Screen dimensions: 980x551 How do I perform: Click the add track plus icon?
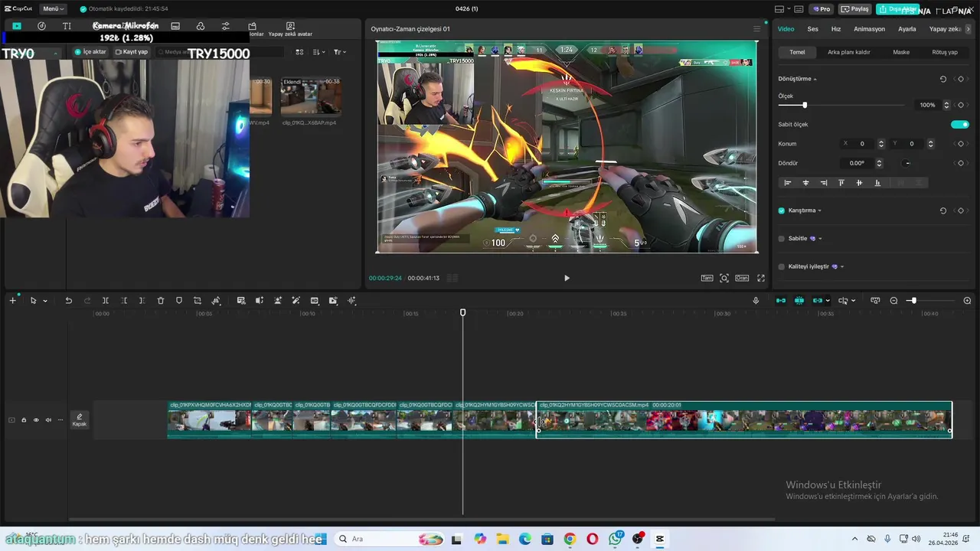[x=12, y=301]
